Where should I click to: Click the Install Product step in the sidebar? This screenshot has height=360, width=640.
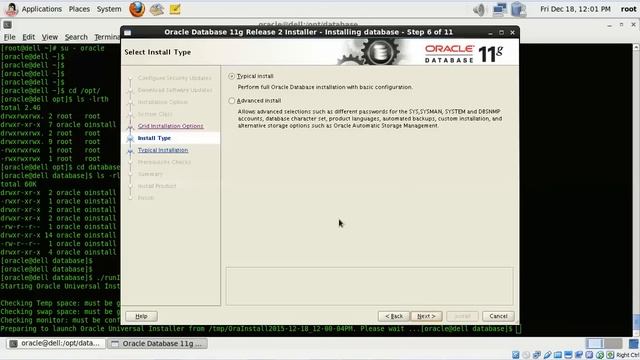click(x=157, y=186)
